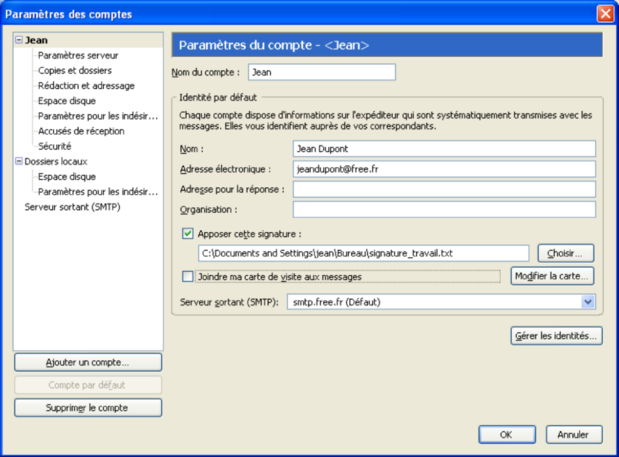Click into the Nom du compte field

(x=320, y=72)
